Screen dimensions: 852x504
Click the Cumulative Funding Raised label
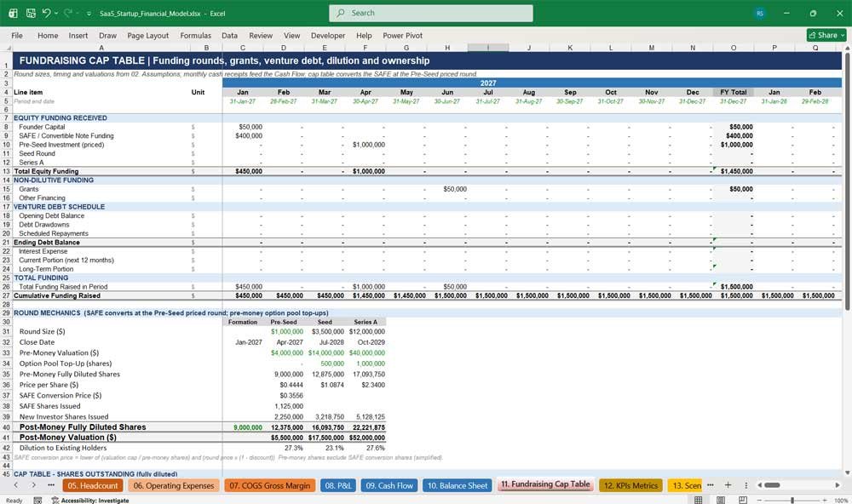tap(57, 295)
